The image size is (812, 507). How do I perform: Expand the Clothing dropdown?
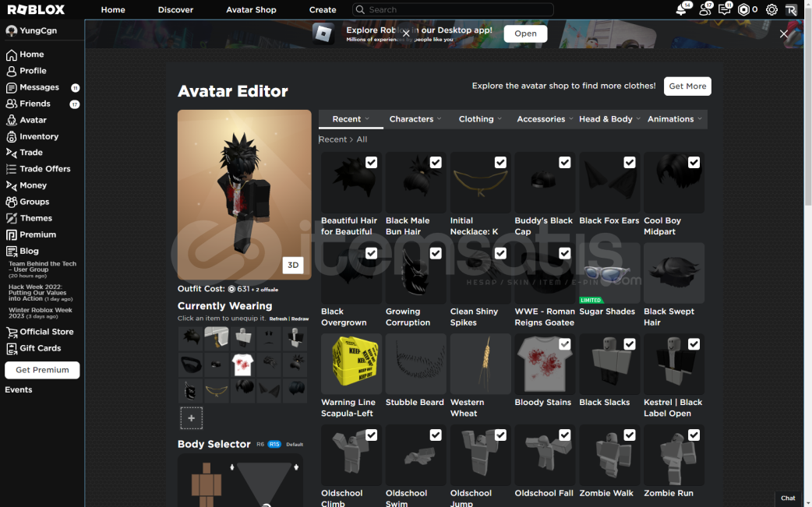coord(480,119)
